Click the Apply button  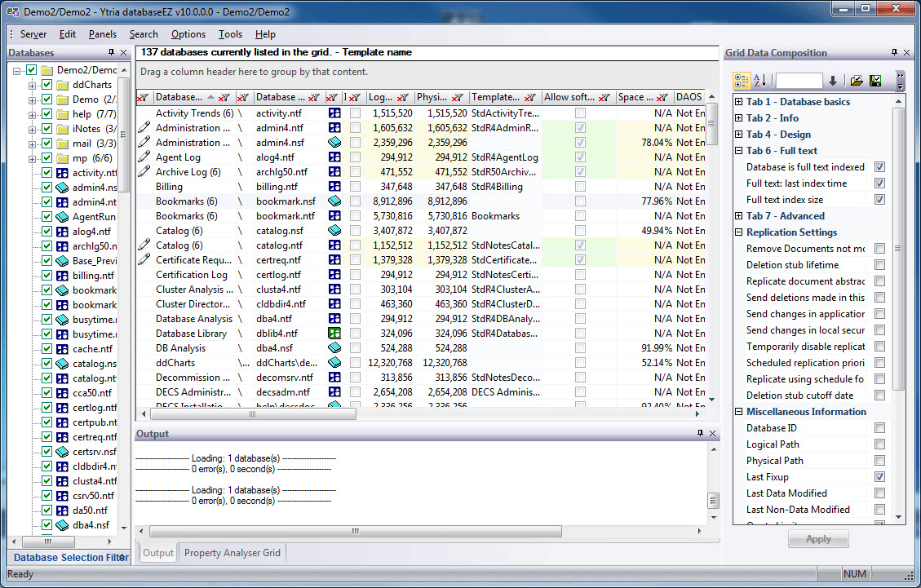(x=818, y=539)
